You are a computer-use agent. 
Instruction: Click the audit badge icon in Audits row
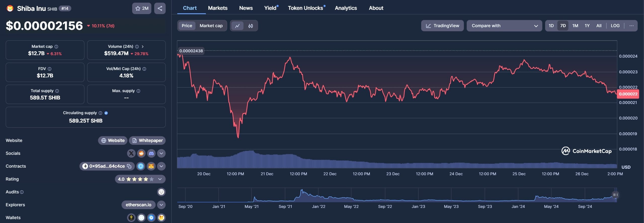(x=161, y=192)
